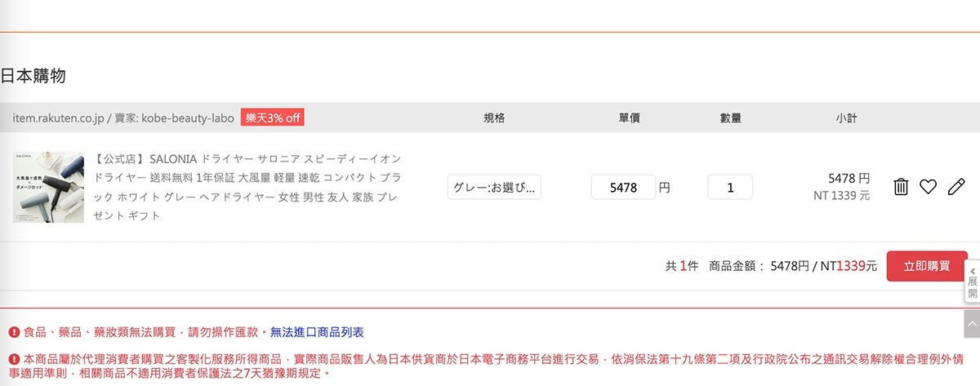Open the グレー specification dropdown
Image resolution: width=980 pixels, height=386 pixels.
(494, 187)
